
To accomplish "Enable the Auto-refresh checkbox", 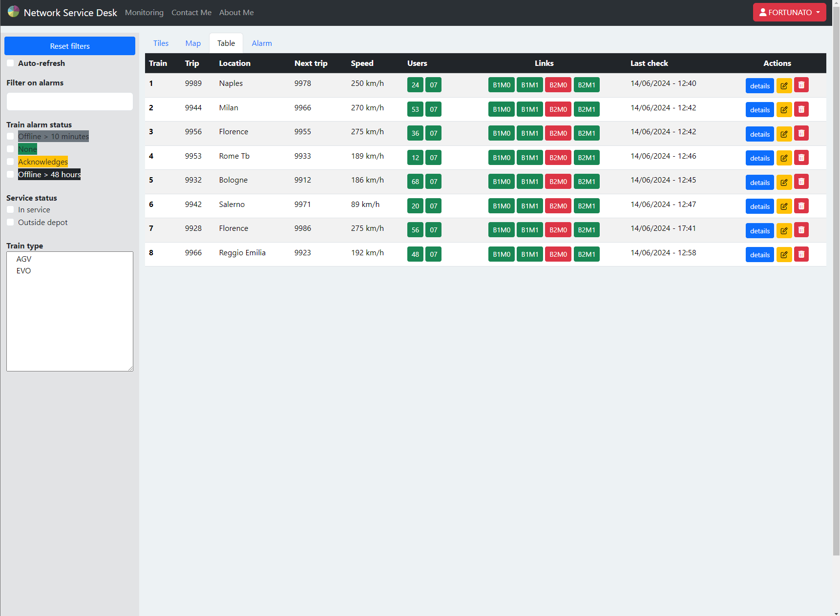I will 10,63.
